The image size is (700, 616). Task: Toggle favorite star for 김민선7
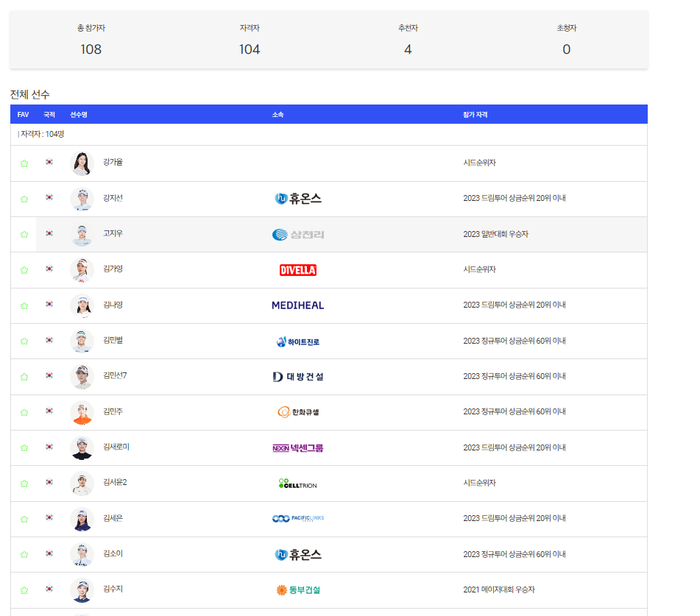coord(24,377)
